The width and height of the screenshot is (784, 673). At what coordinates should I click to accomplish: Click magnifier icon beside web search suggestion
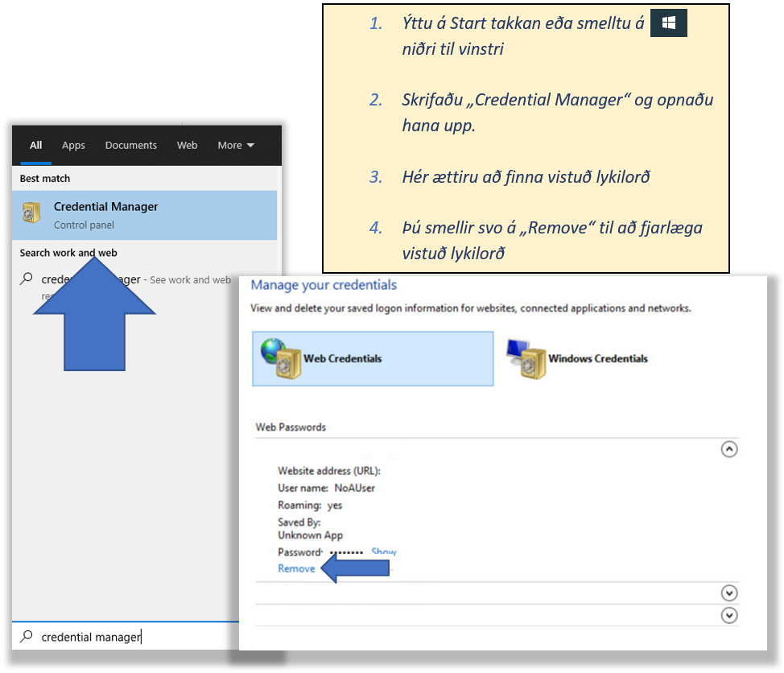[27, 279]
